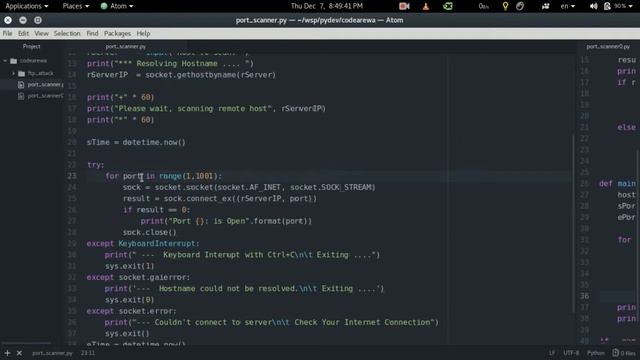Click line number 36 in right pane gutter
The height and width of the screenshot is (360, 640).
pyautogui.click(x=584, y=296)
